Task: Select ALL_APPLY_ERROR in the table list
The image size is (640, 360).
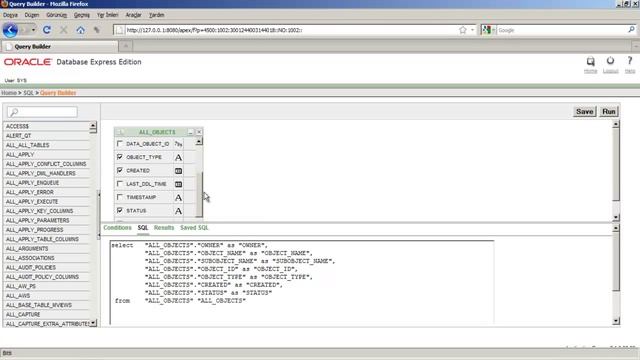Action: (x=46, y=192)
